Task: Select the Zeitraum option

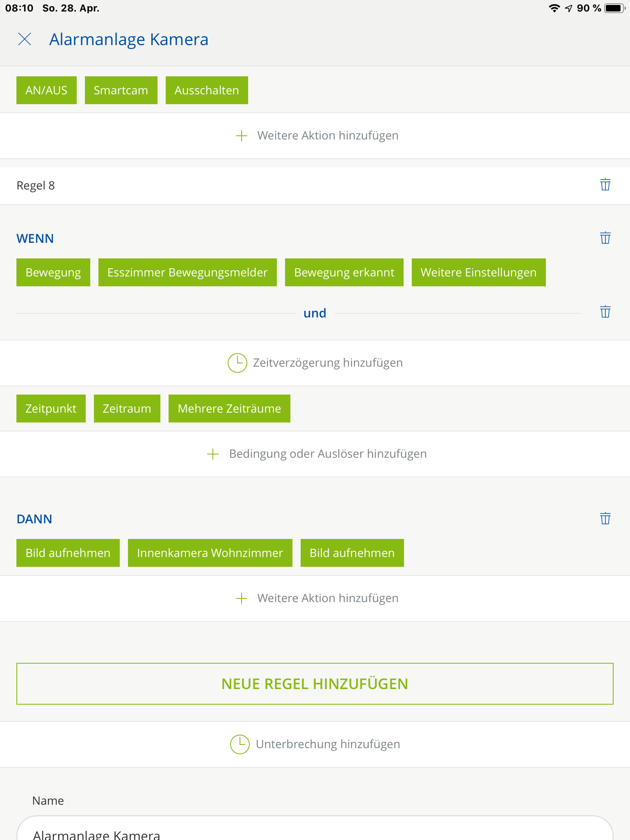Action: click(x=127, y=409)
